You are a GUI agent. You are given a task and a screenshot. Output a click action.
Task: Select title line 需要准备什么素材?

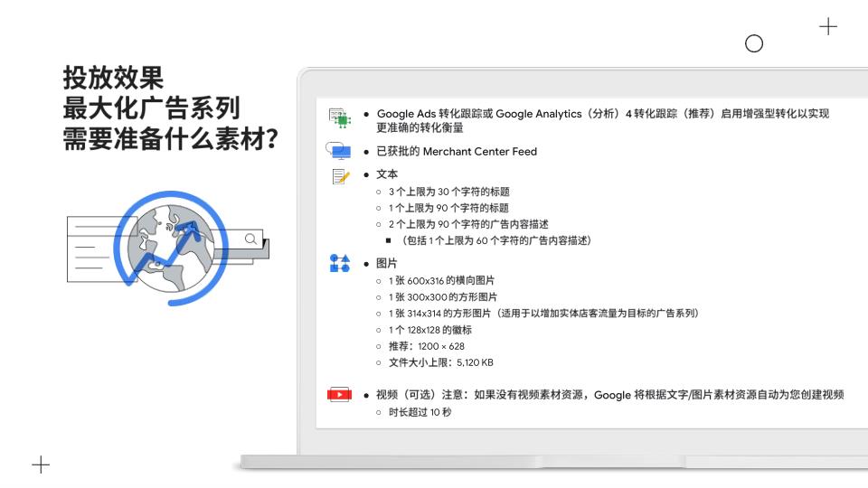coord(170,138)
